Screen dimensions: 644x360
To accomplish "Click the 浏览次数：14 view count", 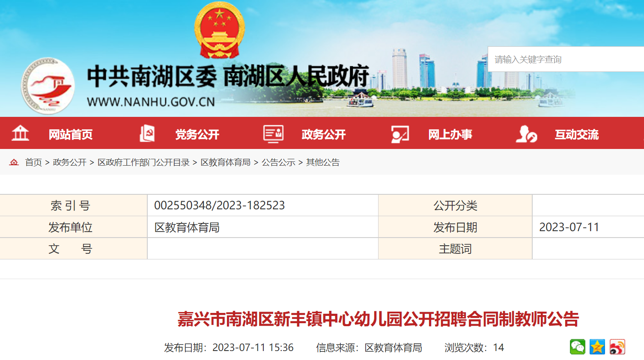I will (474, 348).
